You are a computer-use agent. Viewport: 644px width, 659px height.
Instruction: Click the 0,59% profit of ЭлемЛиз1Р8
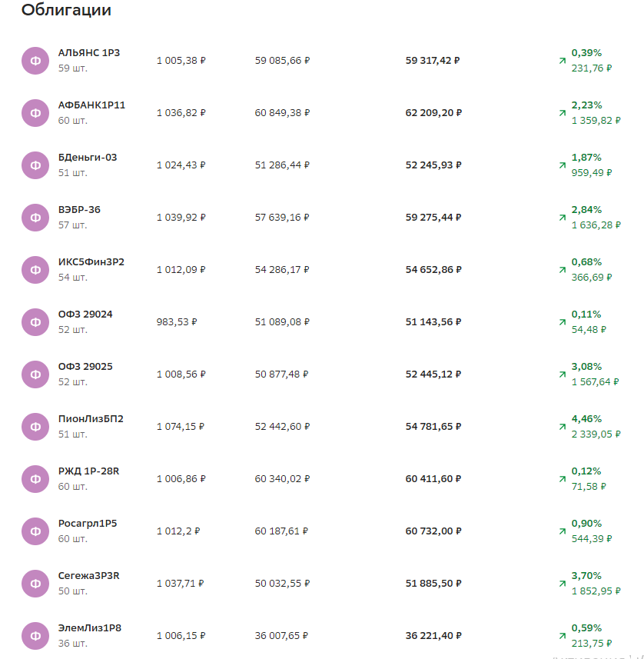click(x=586, y=627)
